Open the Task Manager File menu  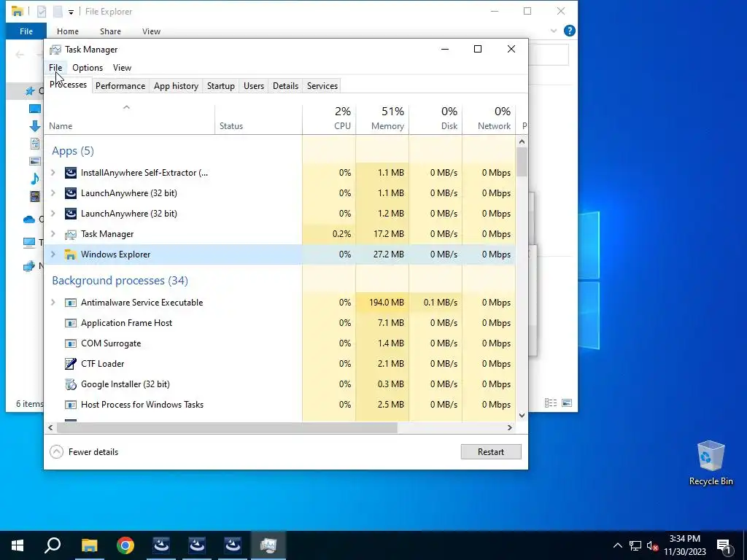(x=55, y=68)
